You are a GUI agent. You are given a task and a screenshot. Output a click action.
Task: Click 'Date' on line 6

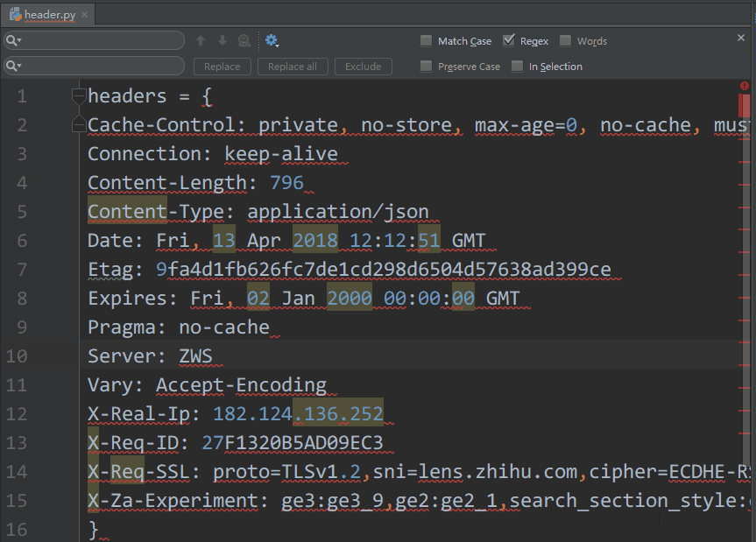110,241
